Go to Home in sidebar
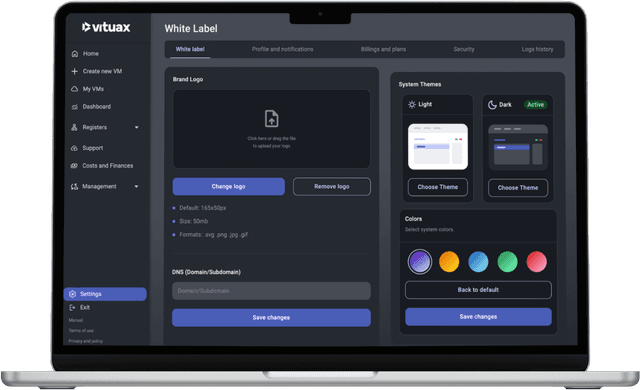The width and height of the screenshot is (640, 390). tap(91, 54)
